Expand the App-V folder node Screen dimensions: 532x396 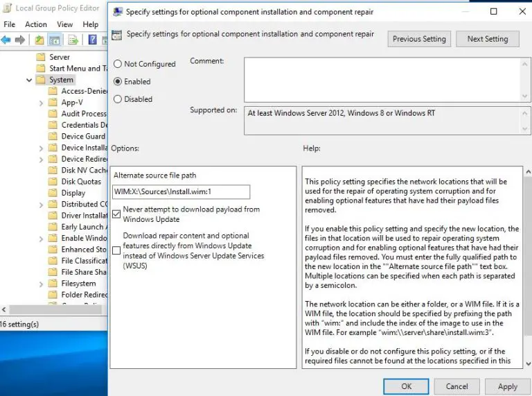pyautogui.click(x=43, y=103)
